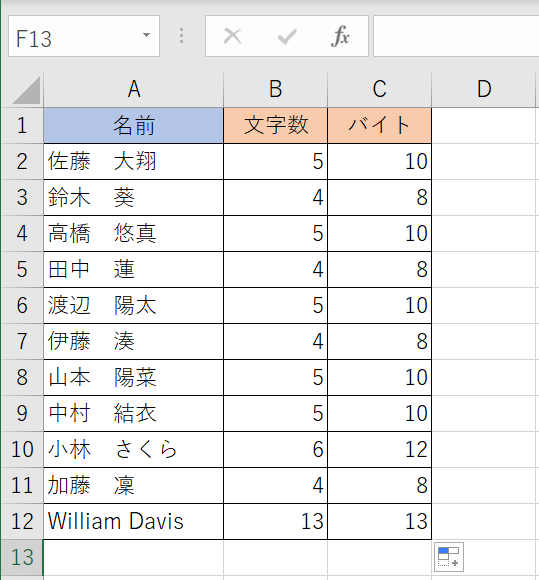Image resolution: width=539 pixels, height=580 pixels.
Task: Click the Select All corner triangle
Action: (26, 90)
